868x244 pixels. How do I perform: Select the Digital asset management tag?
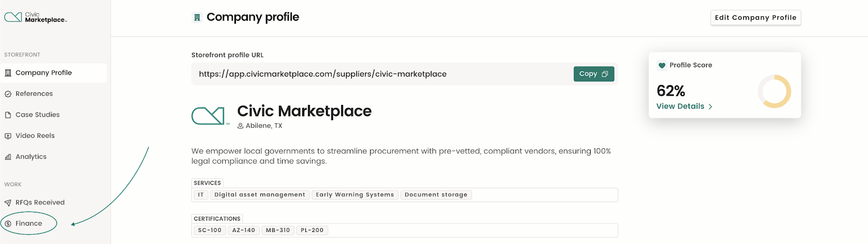point(260,195)
